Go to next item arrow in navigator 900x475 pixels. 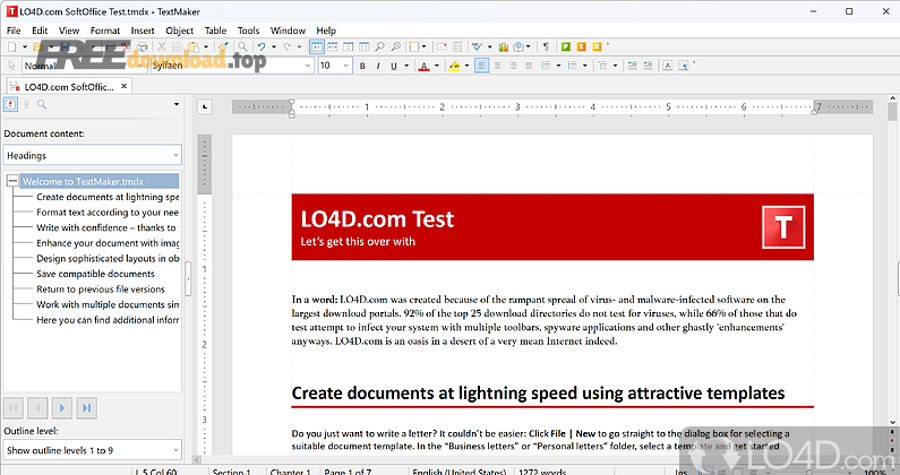(62, 408)
